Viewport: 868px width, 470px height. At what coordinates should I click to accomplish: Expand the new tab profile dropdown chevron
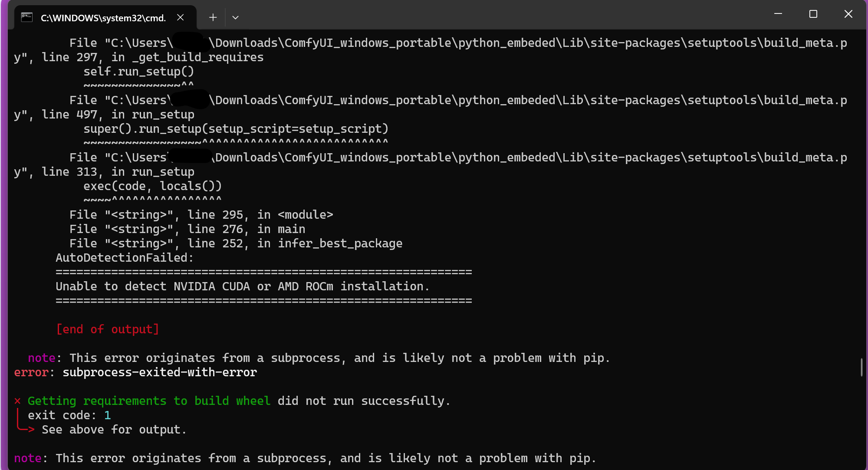click(235, 17)
